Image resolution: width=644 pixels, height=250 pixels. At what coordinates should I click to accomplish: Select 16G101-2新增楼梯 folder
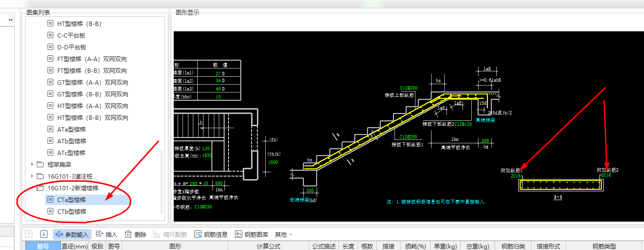pyautogui.click(x=73, y=188)
